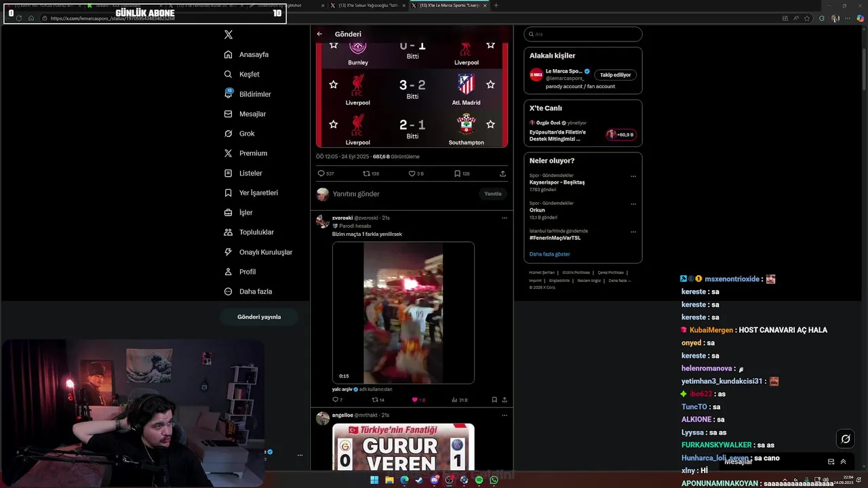The image size is (868, 488).
Task: Open options for #FenerinMaçıVarTSL trend
Action: click(x=633, y=232)
